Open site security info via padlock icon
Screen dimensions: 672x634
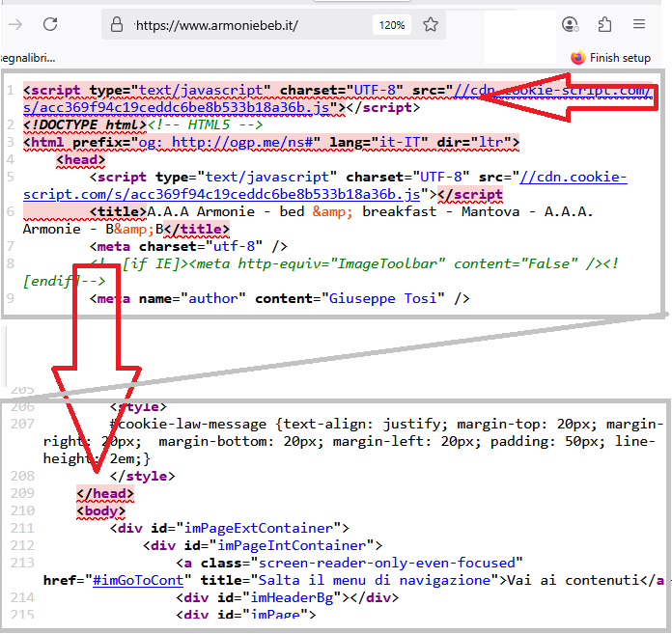[x=117, y=24]
